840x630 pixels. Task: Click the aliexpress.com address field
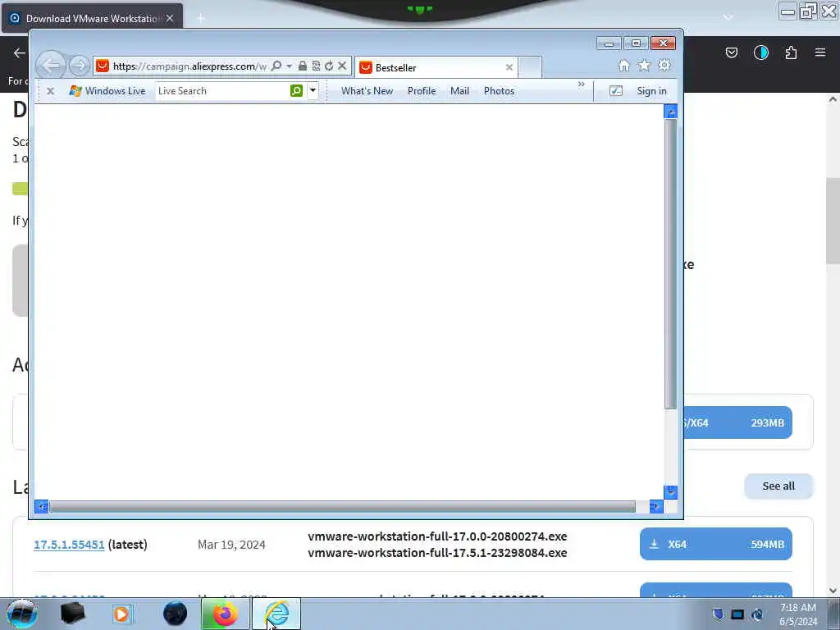189,66
